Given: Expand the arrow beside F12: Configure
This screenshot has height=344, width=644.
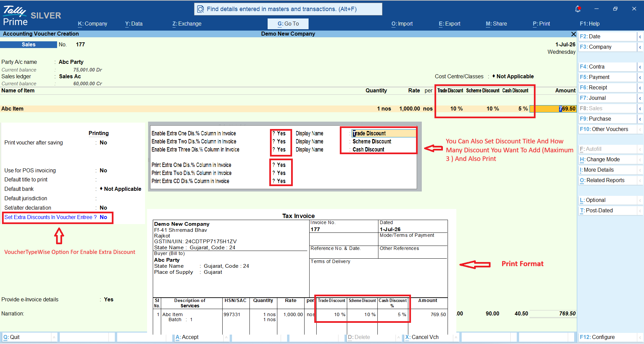Looking at the screenshot, I should [x=640, y=337].
